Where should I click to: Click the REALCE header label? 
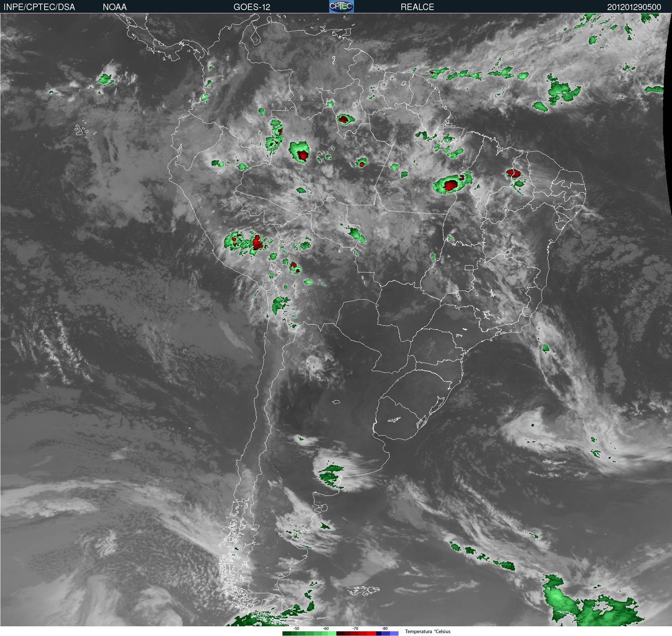[417, 7]
